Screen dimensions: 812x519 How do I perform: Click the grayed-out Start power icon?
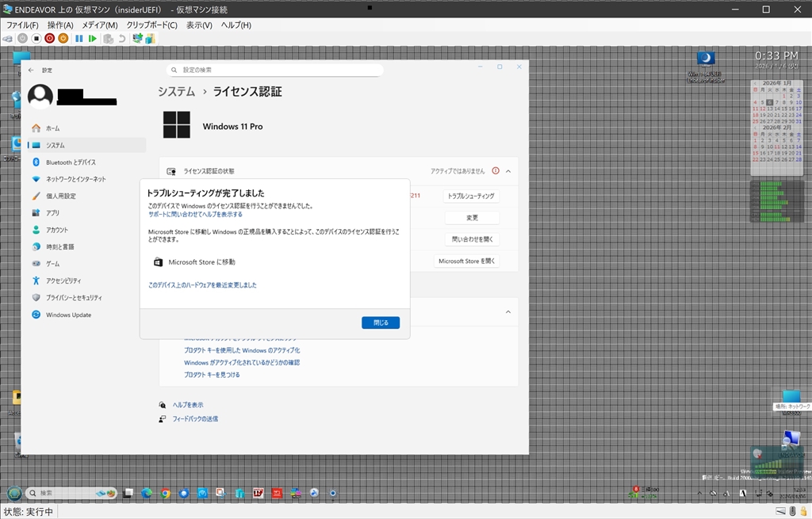23,39
